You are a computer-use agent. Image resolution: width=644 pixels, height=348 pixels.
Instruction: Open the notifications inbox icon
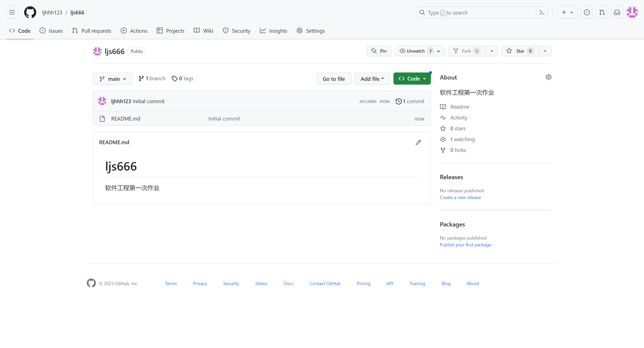[x=617, y=12]
